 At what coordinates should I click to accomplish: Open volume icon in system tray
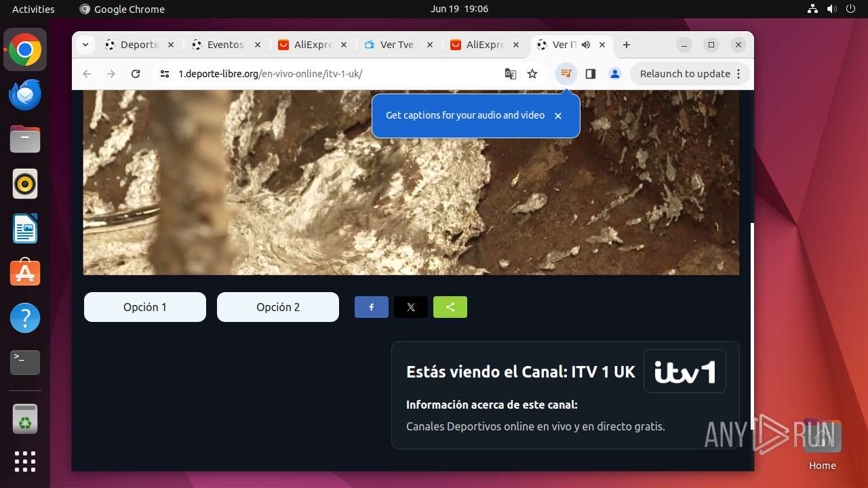pos(832,9)
